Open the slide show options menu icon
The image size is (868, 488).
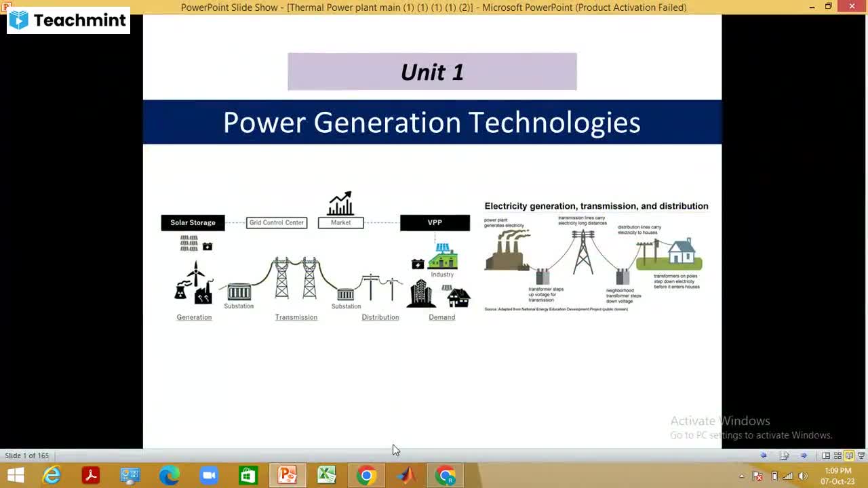pyautogui.click(x=784, y=455)
